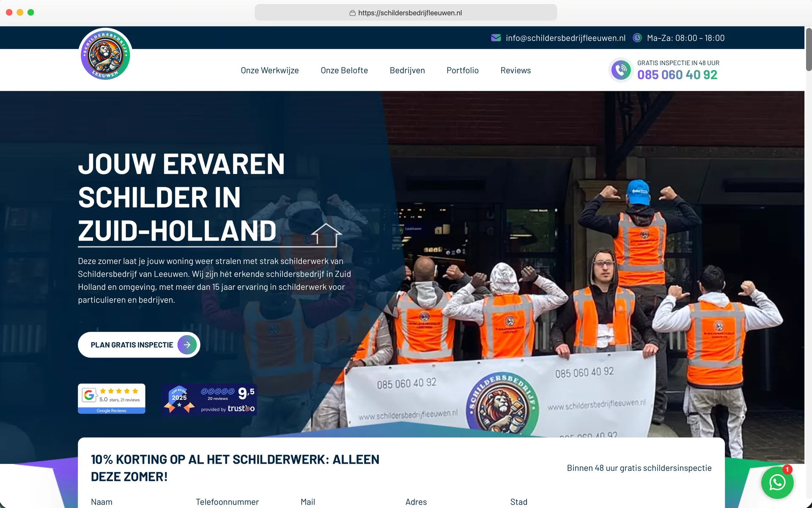Click Binnen 48 uur gratis schildersinspectie text

click(639, 468)
